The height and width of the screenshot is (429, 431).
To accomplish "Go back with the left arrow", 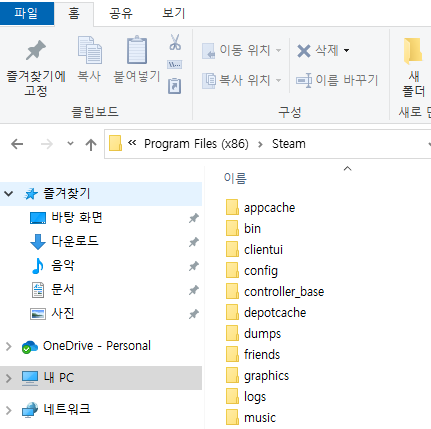I will click(17, 144).
